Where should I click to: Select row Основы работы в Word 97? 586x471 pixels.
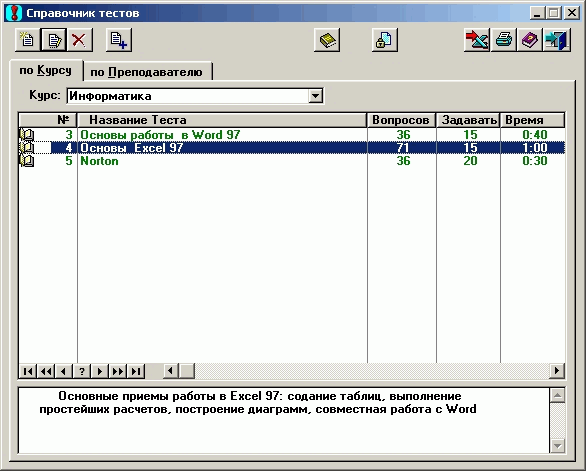tap(292, 135)
